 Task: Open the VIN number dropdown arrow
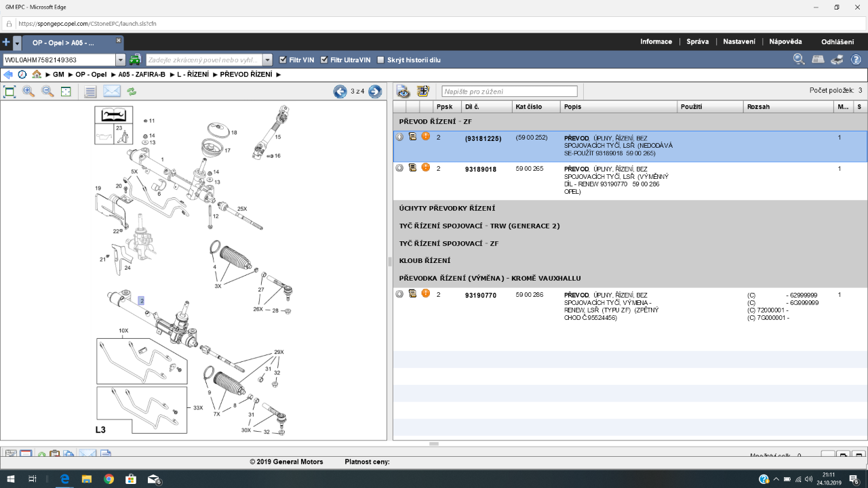(x=121, y=60)
